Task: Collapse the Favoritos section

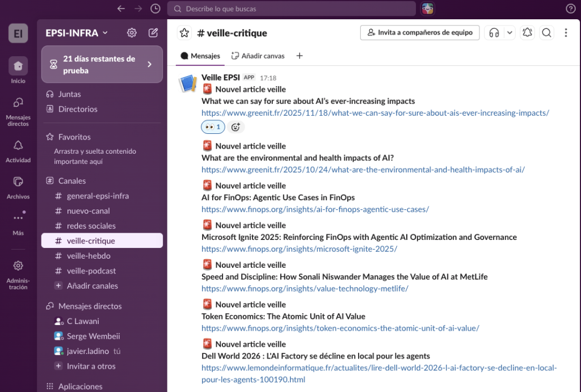Action: pos(74,137)
